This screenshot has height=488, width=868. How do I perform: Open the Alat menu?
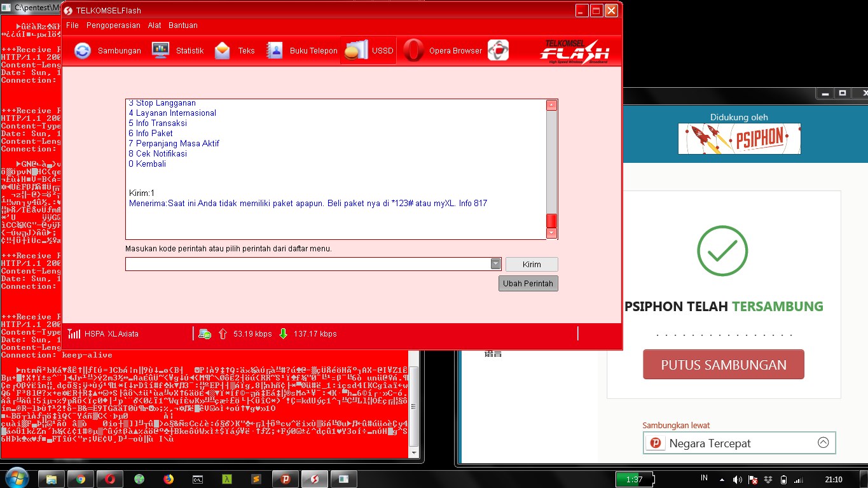pyautogui.click(x=155, y=25)
